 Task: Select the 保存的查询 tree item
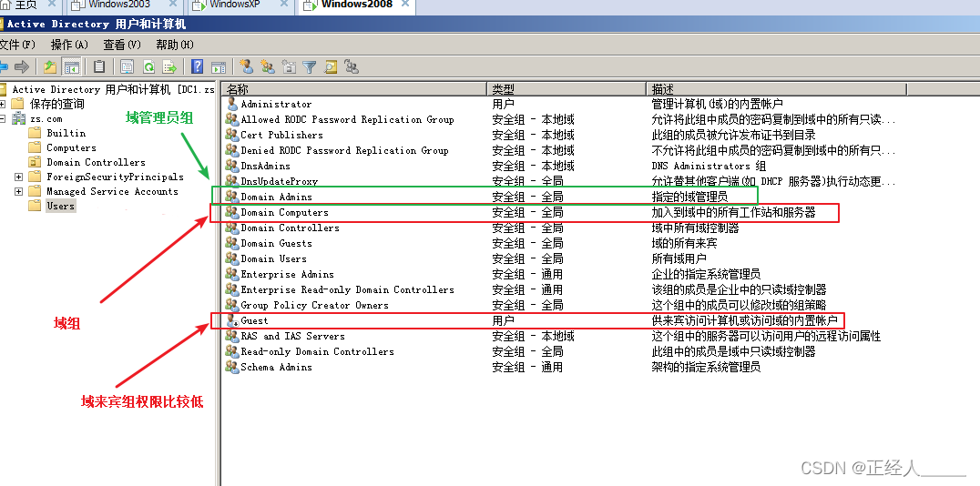pos(56,104)
